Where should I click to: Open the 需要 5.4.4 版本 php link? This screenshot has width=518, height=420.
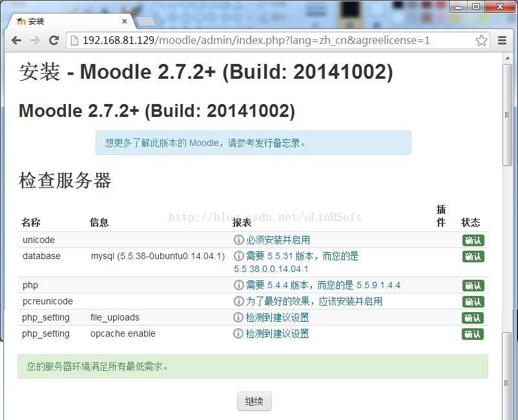(323, 285)
